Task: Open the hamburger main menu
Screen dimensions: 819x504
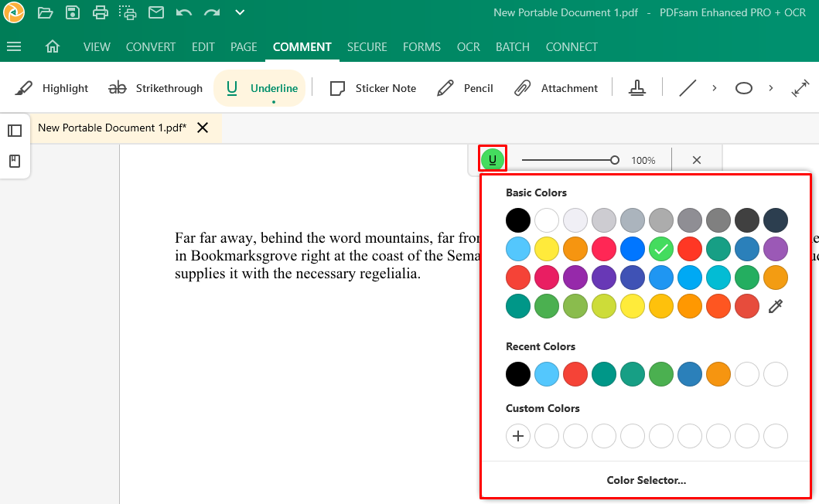Action: coord(14,47)
